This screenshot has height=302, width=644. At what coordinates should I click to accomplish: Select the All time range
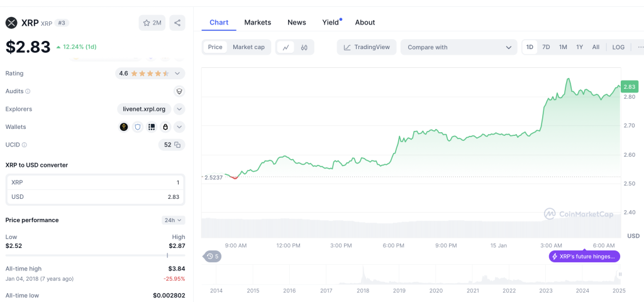point(596,47)
